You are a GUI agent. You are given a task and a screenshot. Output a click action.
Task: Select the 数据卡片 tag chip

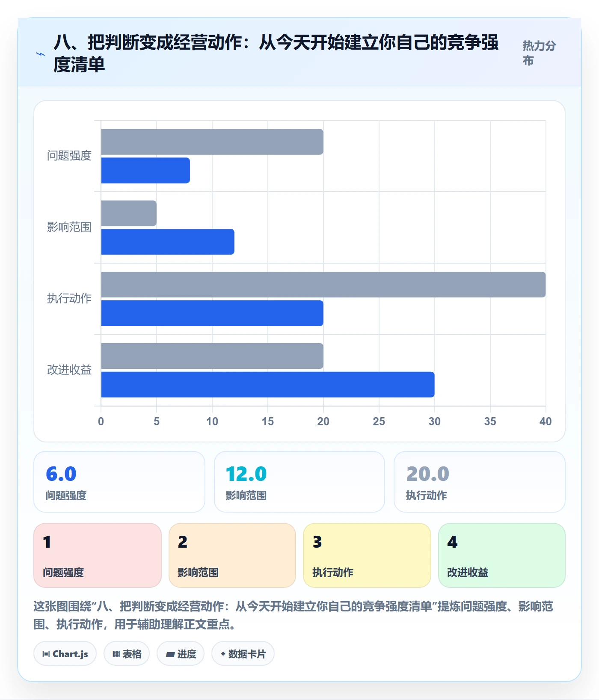[x=243, y=654]
